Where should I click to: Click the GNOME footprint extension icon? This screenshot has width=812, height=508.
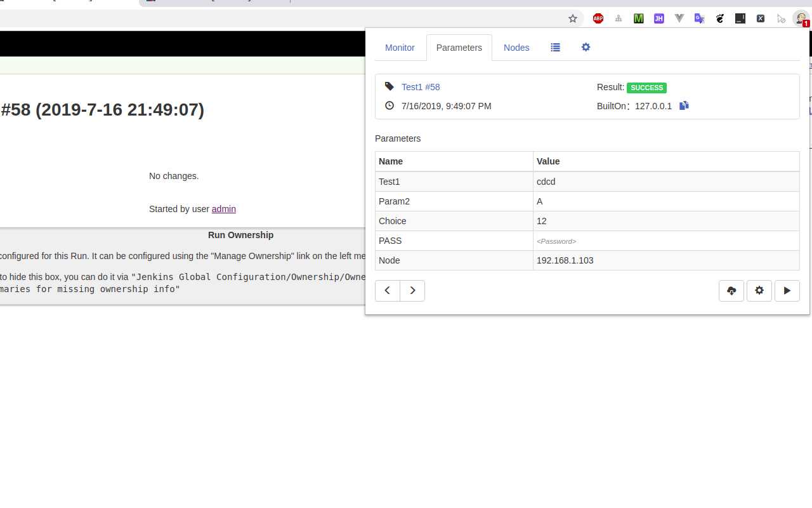[x=720, y=18]
